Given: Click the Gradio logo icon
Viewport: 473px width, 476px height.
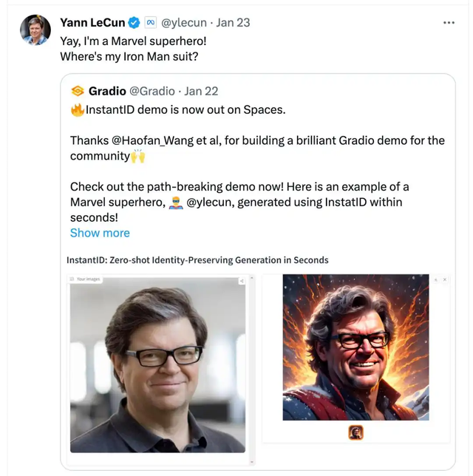Looking at the screenshot, I should pos(77,91).
